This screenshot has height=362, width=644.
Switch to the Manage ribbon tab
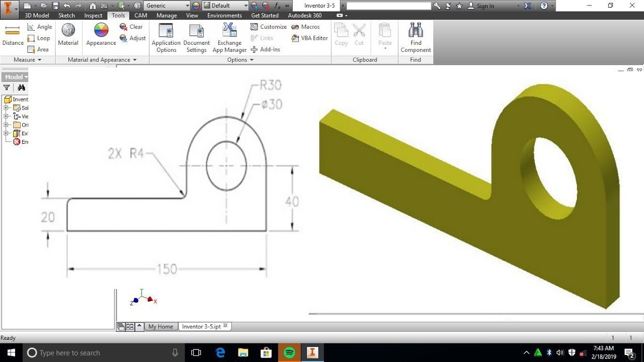167,16
